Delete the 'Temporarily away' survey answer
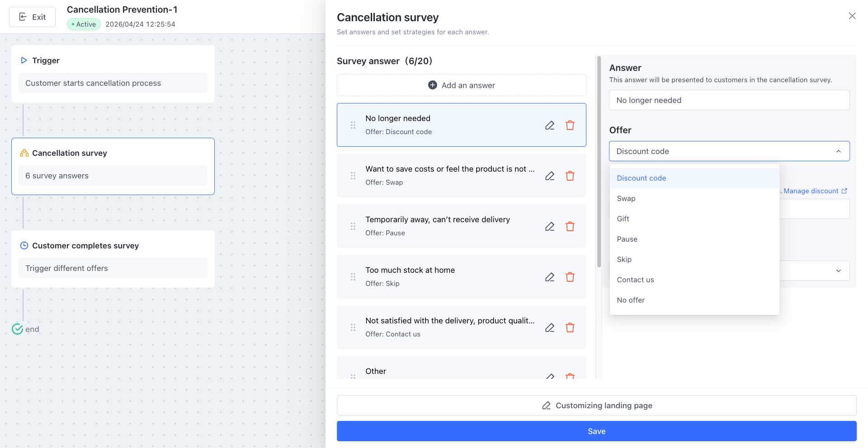868x448 pixels. [570, 227]
